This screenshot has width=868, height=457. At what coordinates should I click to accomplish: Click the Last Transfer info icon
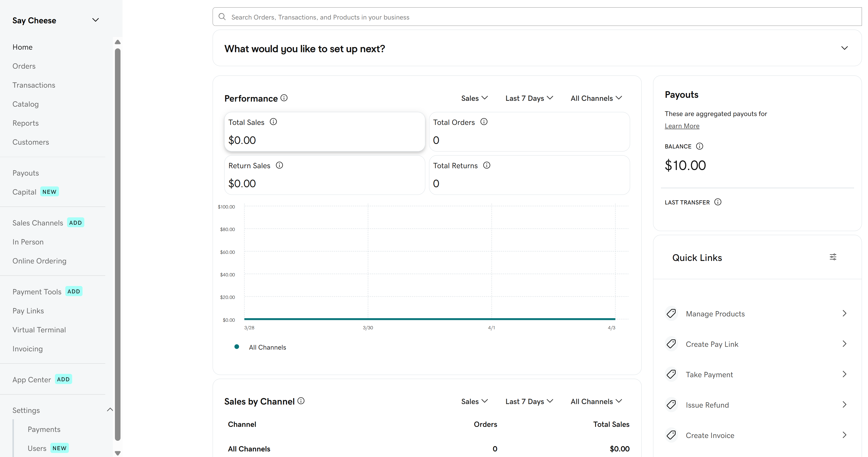718,202
